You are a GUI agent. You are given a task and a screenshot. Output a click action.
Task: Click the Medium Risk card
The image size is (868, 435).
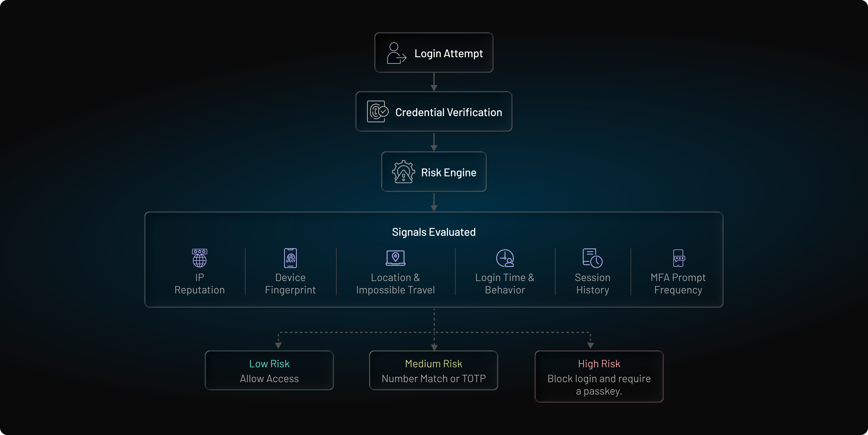pyautogui.click(x=434, y=370)
